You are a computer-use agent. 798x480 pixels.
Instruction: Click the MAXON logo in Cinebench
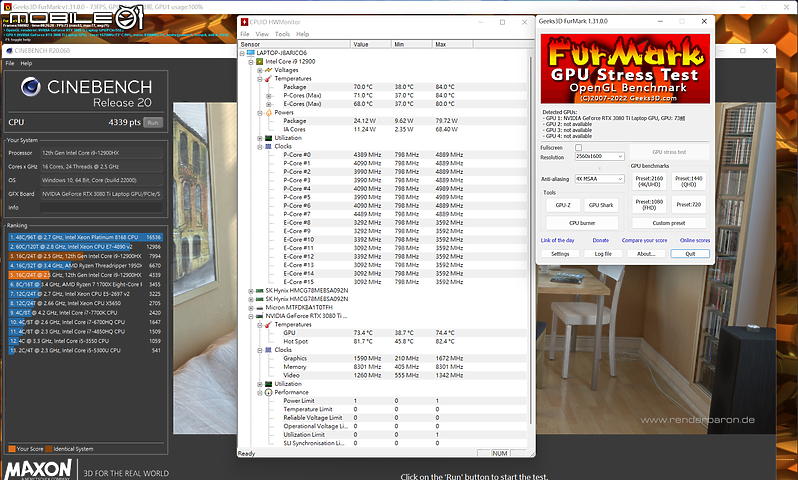(x=39, y=469)
